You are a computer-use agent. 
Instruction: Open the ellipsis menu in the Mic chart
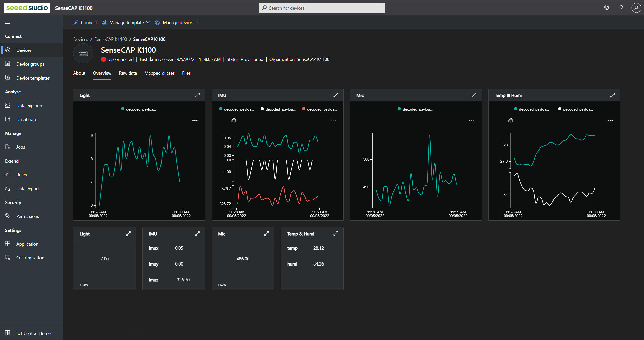[x=472, y=121]
